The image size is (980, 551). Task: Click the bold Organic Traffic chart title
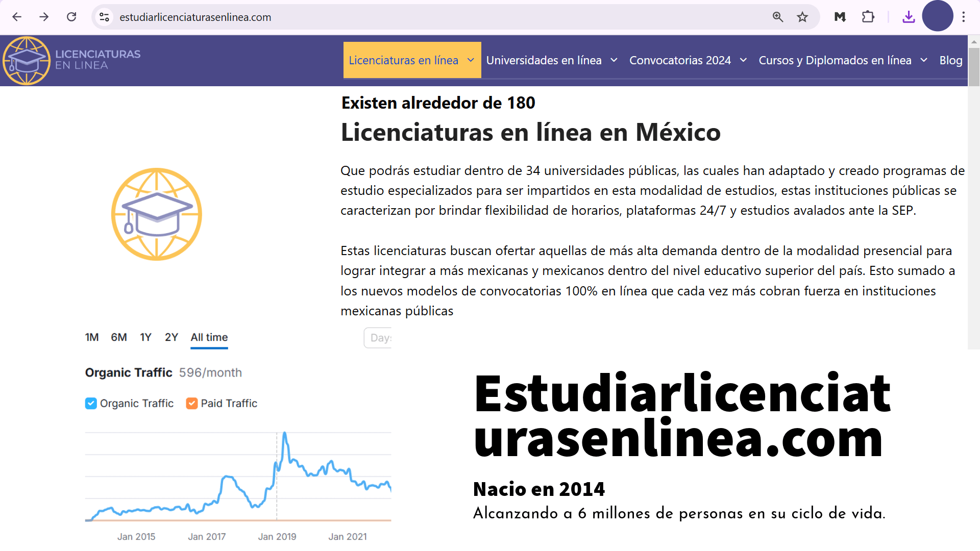(129, 373)
